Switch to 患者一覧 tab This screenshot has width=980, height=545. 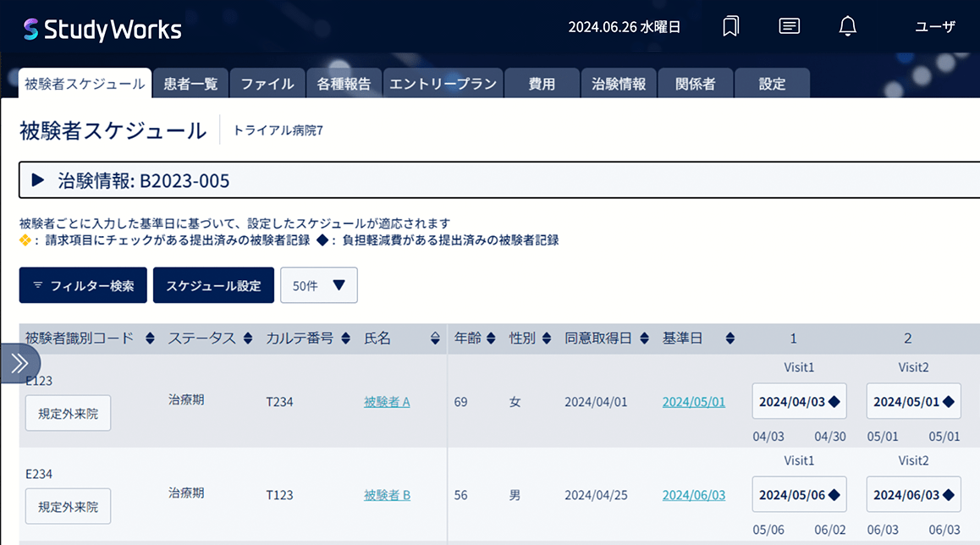point(190,84)
